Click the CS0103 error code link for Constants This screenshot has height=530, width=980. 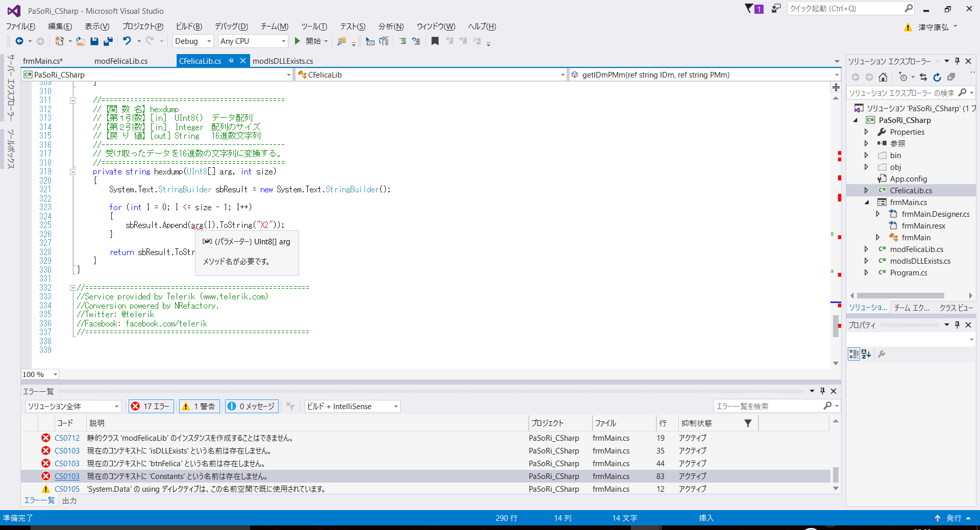[67, 476]
